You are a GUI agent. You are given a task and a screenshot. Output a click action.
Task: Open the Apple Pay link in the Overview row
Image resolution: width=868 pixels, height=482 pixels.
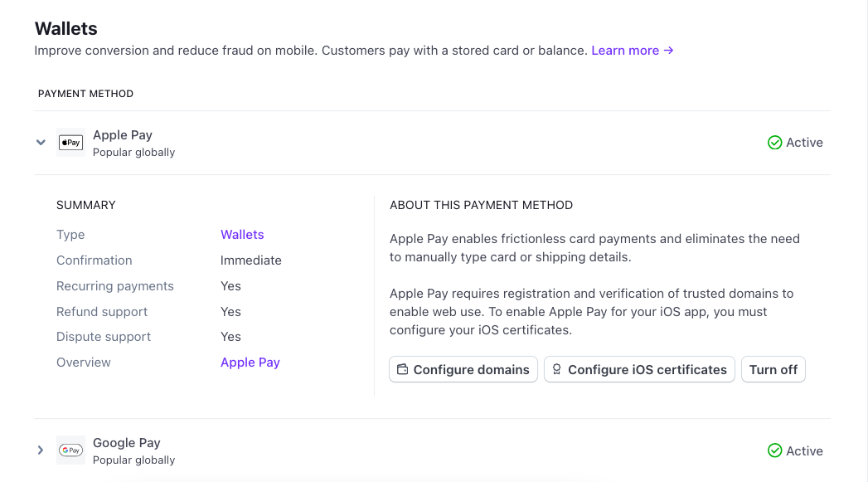tap(250, 363)
